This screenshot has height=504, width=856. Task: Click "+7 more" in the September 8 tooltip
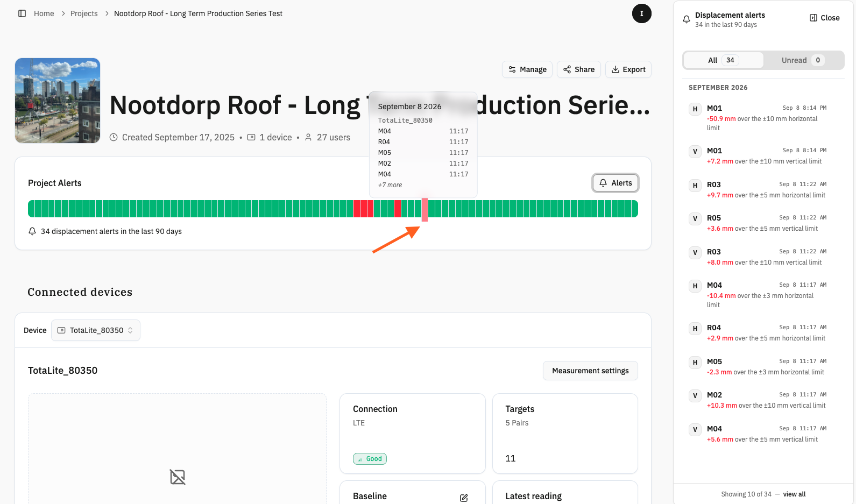(x=390, y=185)
